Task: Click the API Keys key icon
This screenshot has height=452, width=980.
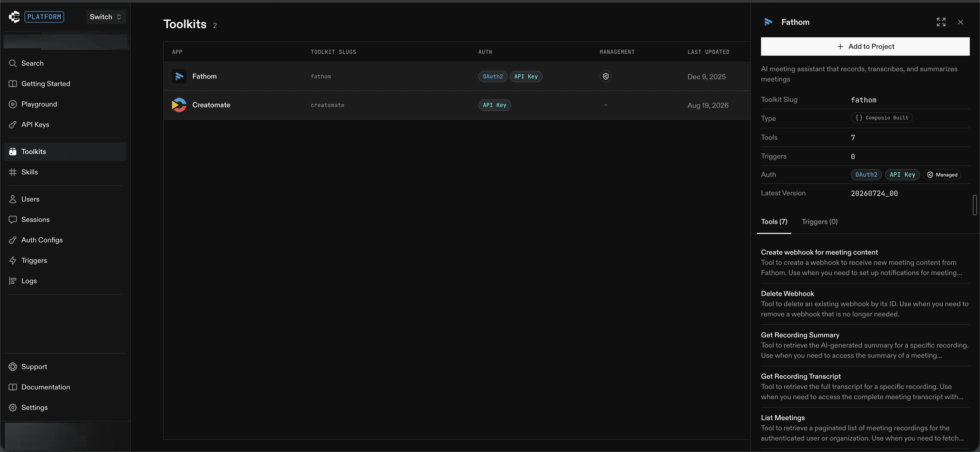Action: [13, 125]
